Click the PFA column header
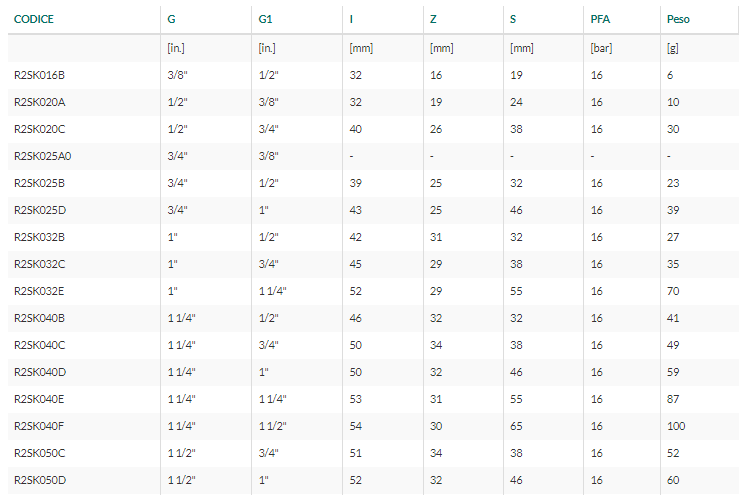This screenshot has height=495, width=747. pyautogui.click(x=600, y=20)
